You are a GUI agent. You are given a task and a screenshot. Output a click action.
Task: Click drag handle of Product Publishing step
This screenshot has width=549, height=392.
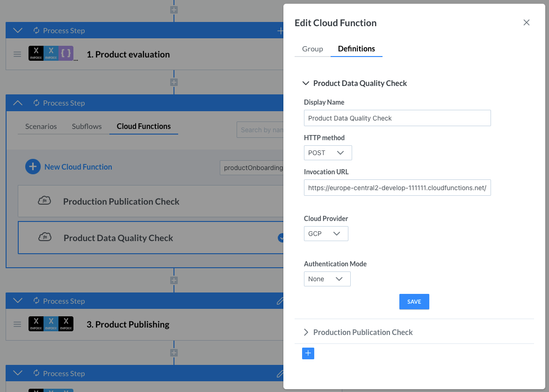pos(17,324)
